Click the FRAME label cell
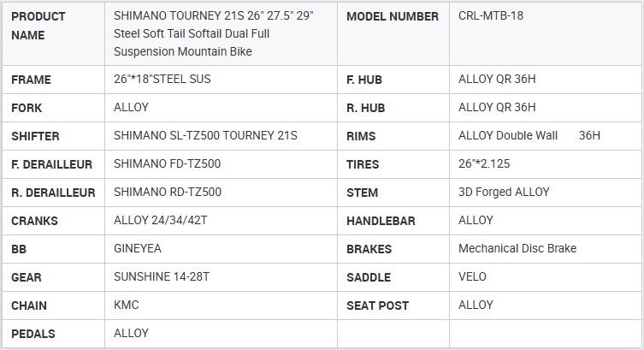 point(32,80)
